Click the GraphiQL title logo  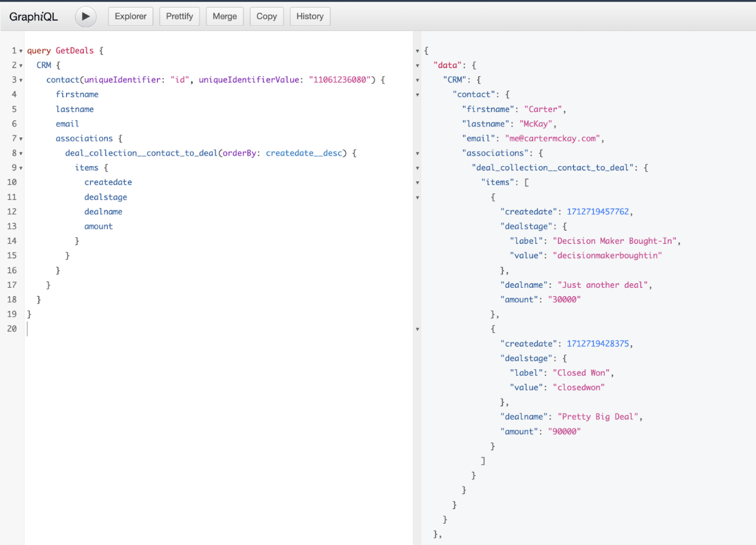coord(33,17)
